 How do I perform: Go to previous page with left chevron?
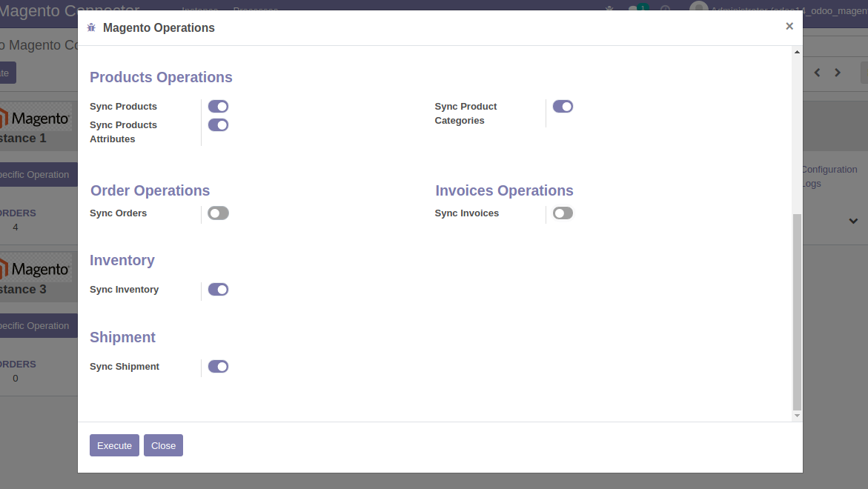(817, 73)
